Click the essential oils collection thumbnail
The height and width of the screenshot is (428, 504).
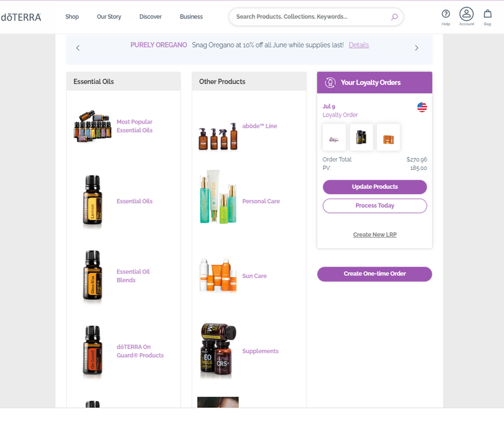point(92,126)
